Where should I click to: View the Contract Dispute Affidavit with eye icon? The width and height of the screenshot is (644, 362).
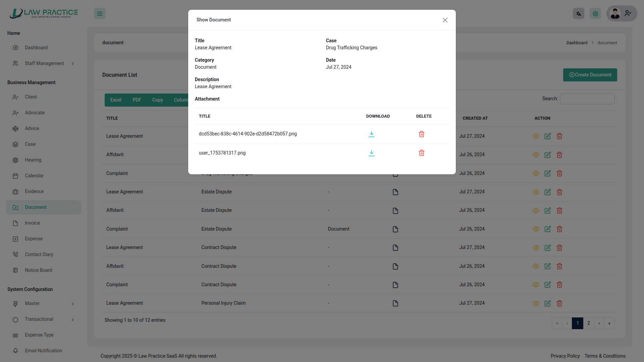(536, 266)
